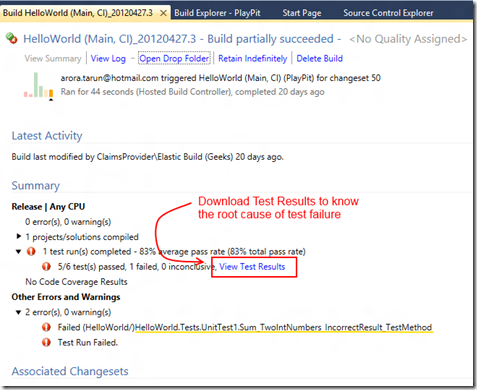477x390 pixels.
Task: Click the Summary section header
Action: click(x=36, y=186)
